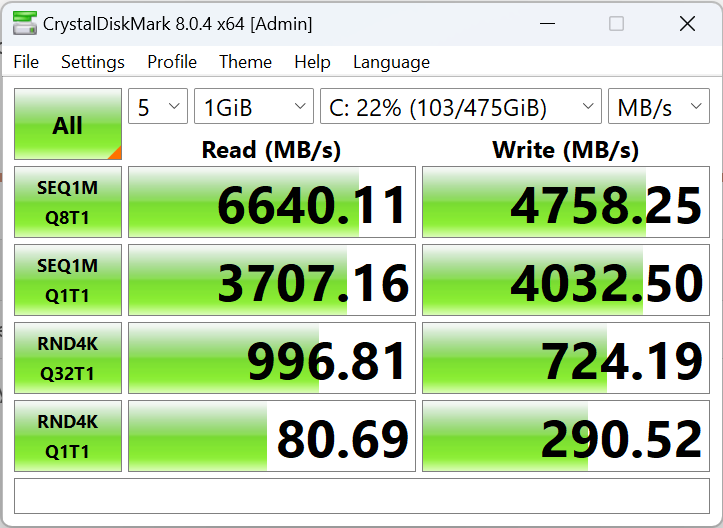The height and width of the screenshot is (528, 723).
Task: Open the Theme menu
Action: (x=245, y=62)
